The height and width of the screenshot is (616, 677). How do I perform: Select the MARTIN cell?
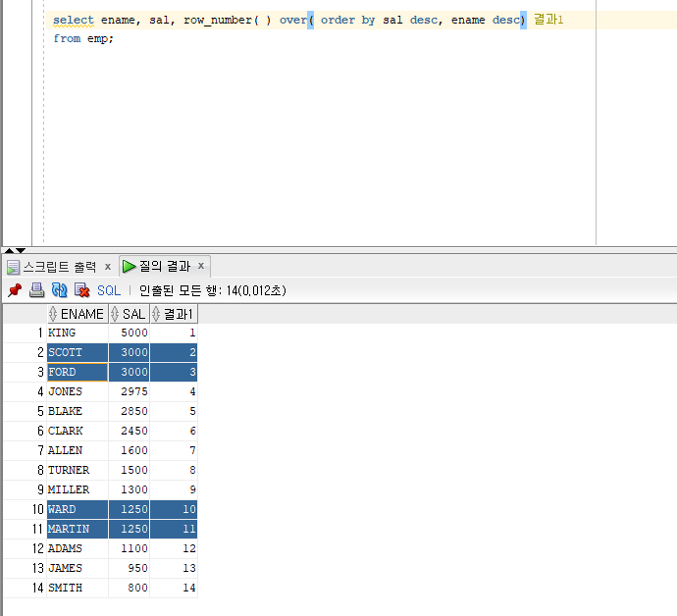pos(78,529)
